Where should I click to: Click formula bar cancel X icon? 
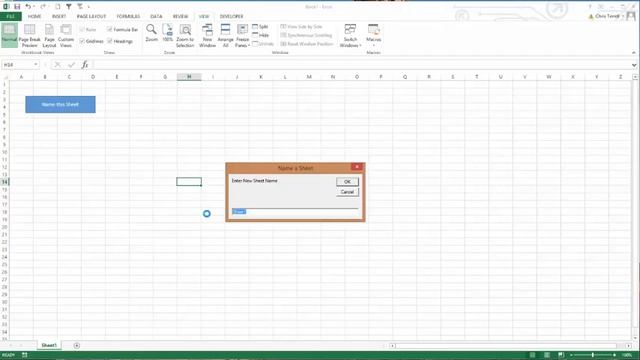58,64
